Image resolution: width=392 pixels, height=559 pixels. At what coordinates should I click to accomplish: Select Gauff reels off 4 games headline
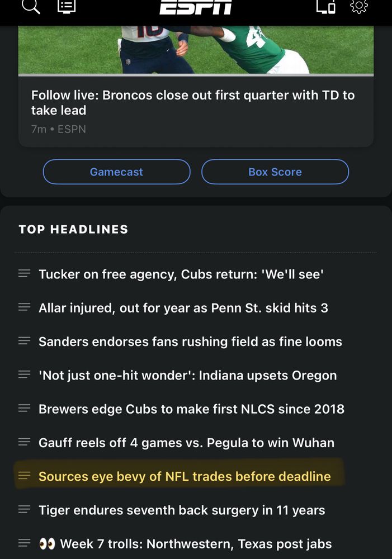pyautogui.click(x=187, y=443)
